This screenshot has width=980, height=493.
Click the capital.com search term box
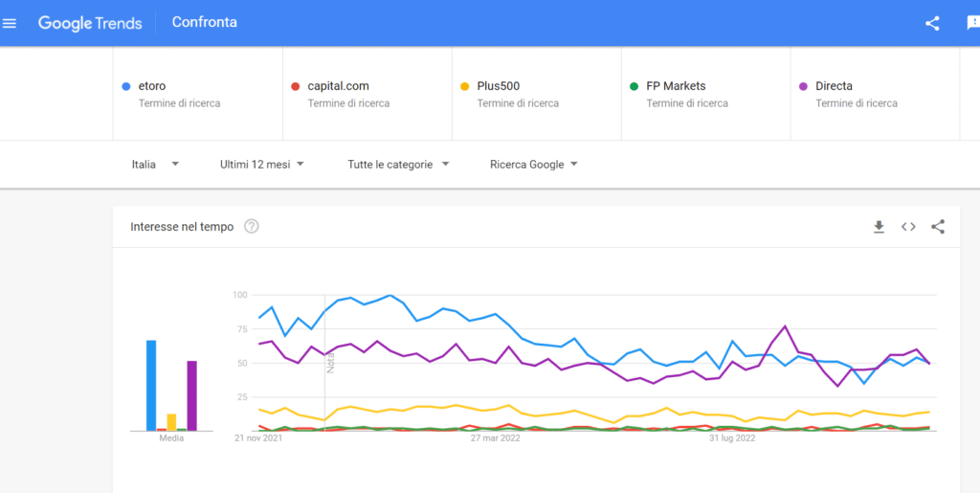tap(367, 94)
